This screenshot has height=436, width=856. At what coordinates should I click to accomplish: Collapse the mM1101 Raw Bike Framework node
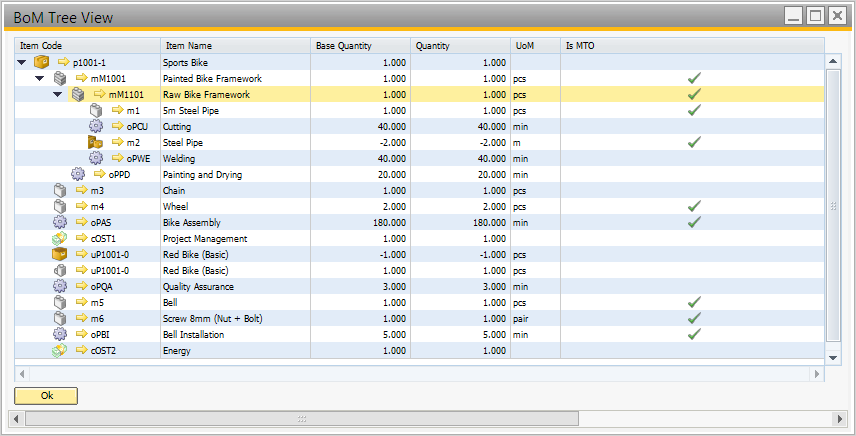tap(58, 94)
